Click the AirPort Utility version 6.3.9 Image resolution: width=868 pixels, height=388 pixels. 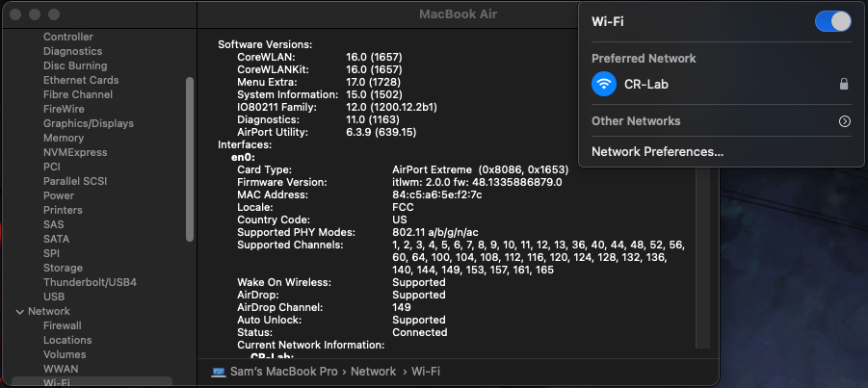tap(381, 132)
